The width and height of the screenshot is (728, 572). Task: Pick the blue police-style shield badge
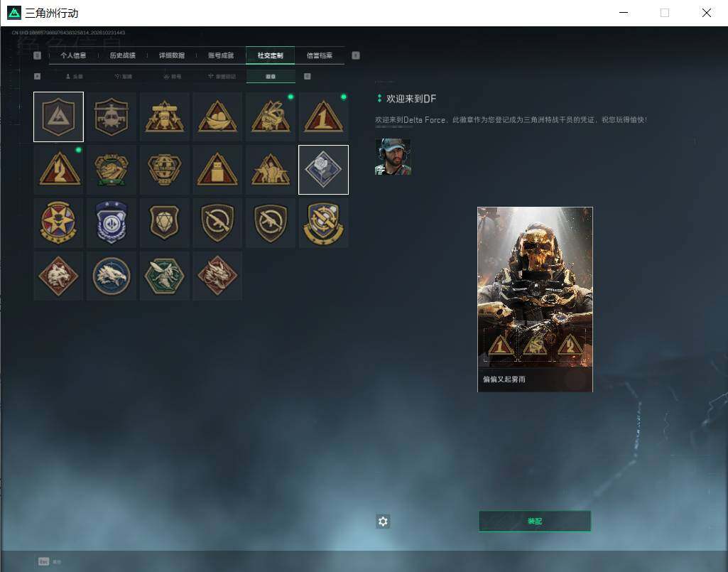pyautogui.click(x=112, y=222)
